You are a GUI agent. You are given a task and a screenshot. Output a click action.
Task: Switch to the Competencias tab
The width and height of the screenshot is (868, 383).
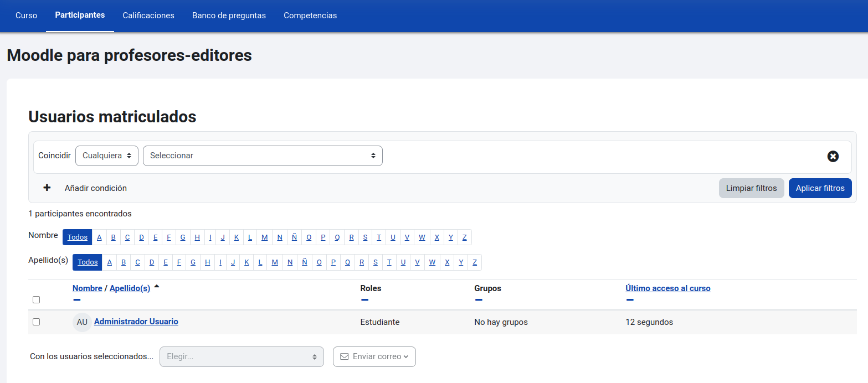tap(310, 15)
